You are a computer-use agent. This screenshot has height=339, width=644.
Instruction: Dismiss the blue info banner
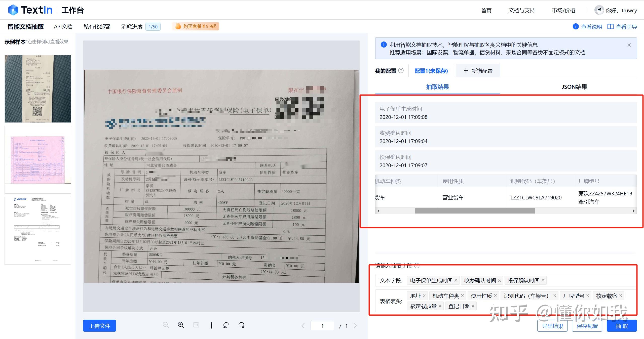(x=629, y=45)
